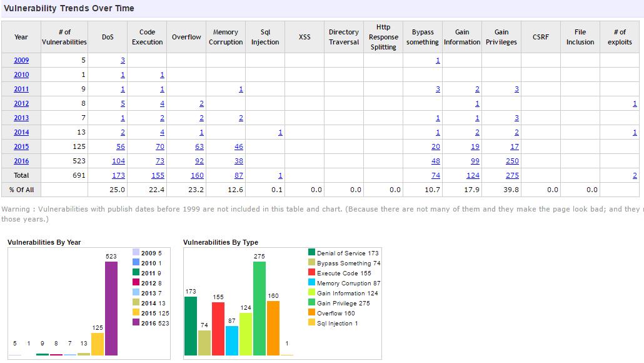Click the Memory Corruption column header

(x=225, y=37)
